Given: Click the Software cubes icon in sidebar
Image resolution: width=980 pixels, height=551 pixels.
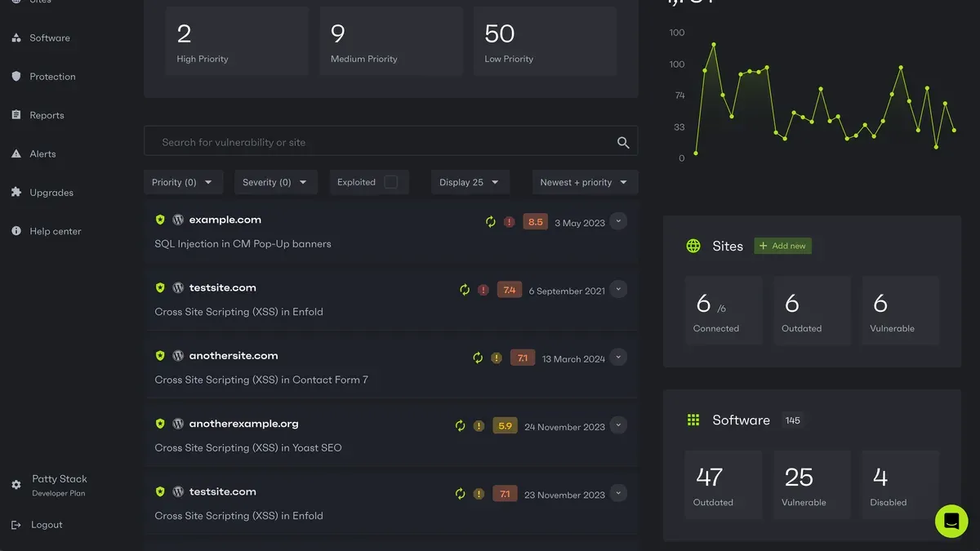Looking at the screenshot, I should coord(16,38).
